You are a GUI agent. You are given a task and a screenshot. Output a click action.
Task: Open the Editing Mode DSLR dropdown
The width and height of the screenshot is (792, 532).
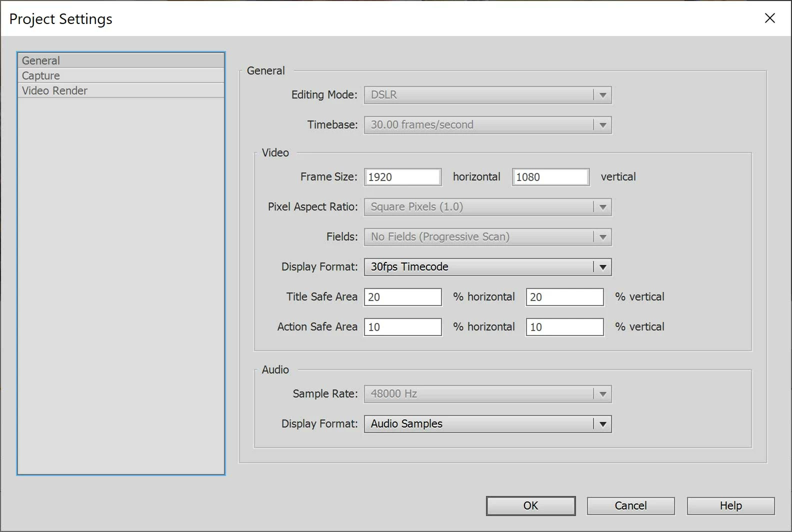click(x=487, y=95)
